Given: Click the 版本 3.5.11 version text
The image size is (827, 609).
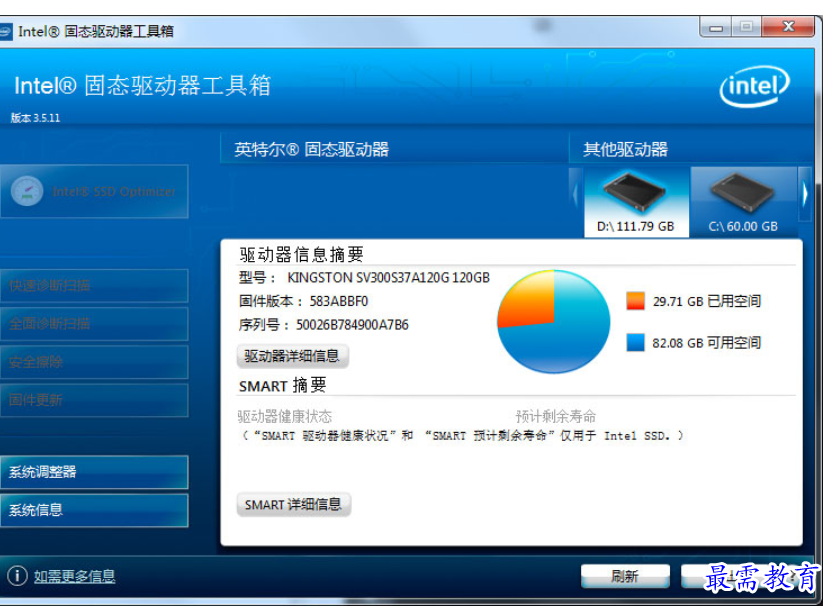Looking at the screenshot, I should tap(35, 118).
